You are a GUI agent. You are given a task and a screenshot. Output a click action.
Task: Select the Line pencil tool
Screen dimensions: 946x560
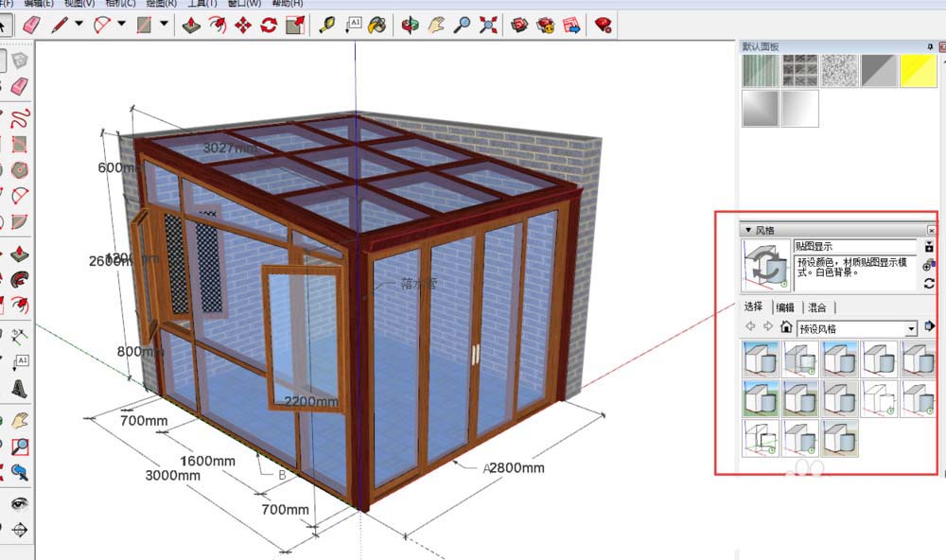tap(60, 25)
